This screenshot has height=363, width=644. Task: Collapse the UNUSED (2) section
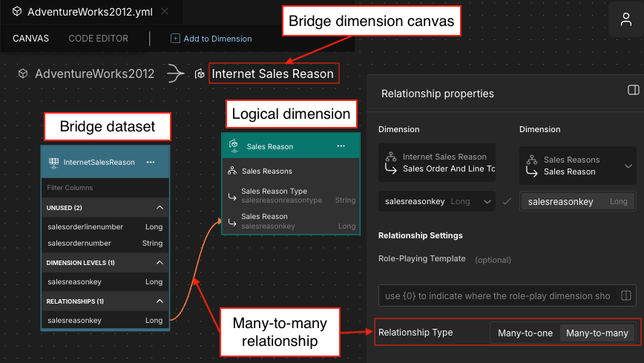[x=160, y=208]
